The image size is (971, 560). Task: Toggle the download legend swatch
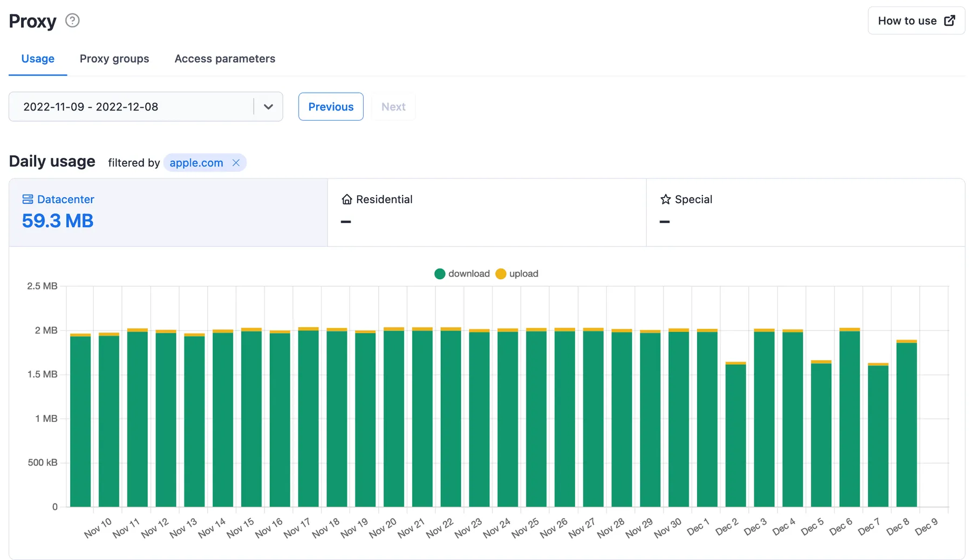click(x=440, y=274)
